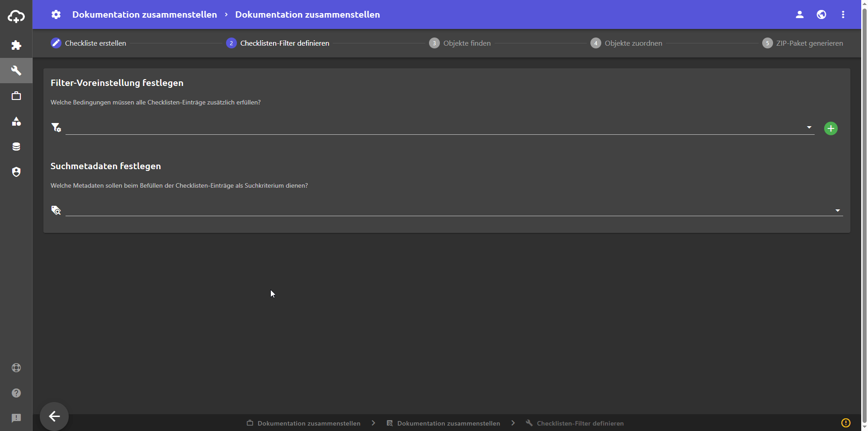Screen dimensions: 868x431
Task: Click the green add filter button
Action: 830,128
